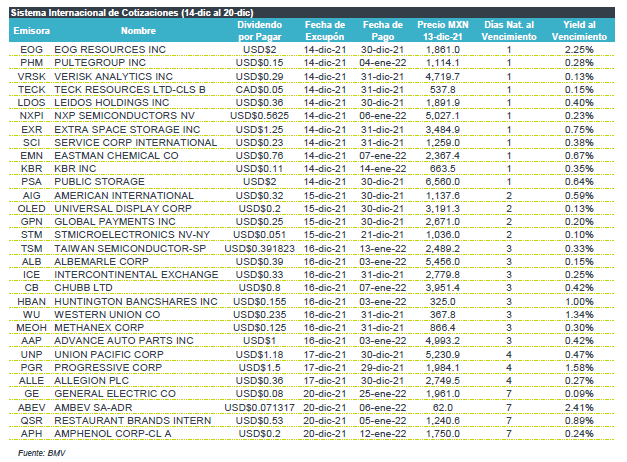The height and width of the screenshot is (462, 627).
Task: Select 'RESTAURANT BRANDS INTERN' name cell
Action: (133, 421)
